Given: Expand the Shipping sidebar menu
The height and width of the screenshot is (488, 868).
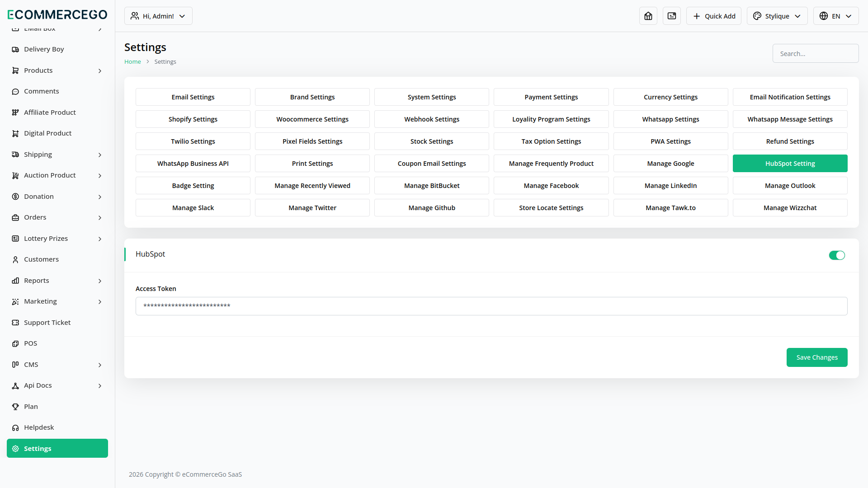Looking at the screenshot, I should coord(57,155).
